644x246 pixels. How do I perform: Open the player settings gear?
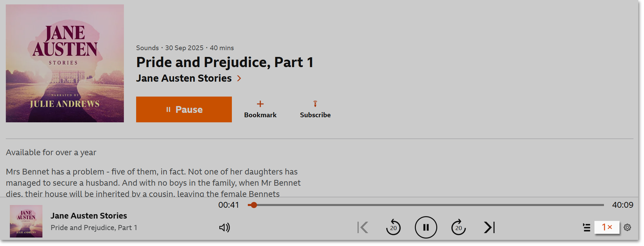pos(627,227)
